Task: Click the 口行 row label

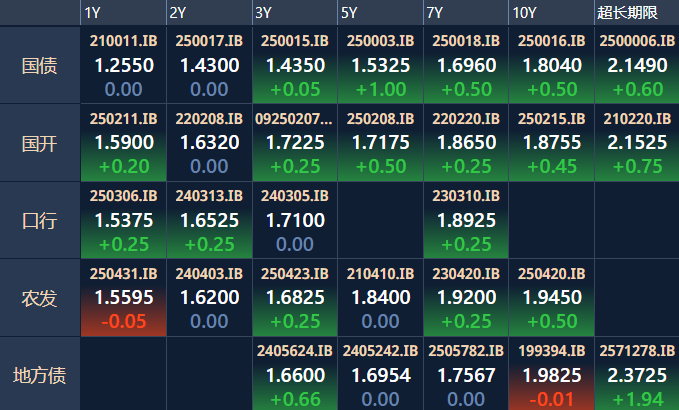Action: coord(40,220)
